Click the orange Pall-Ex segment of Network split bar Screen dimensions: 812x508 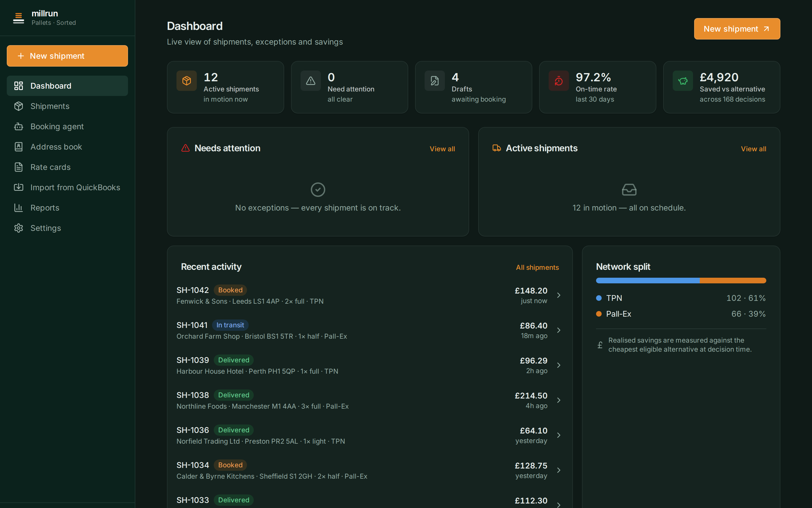point(733,281)
